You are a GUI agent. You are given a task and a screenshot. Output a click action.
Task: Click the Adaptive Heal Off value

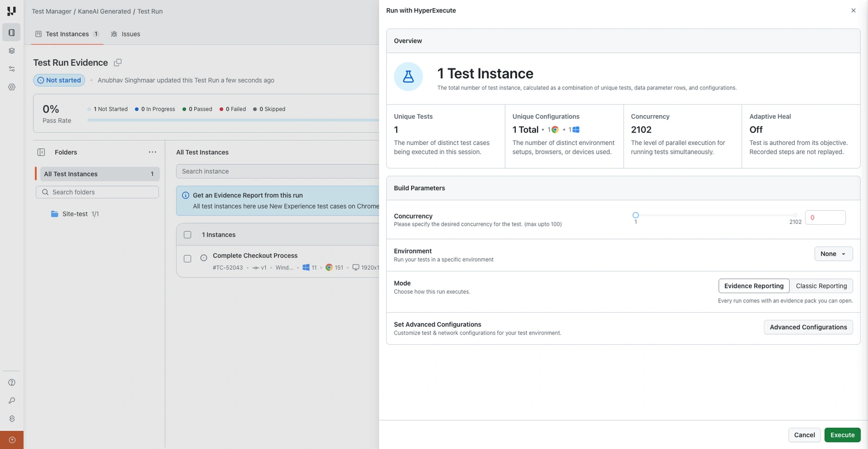pyautogui.click(x=756, y=130)
